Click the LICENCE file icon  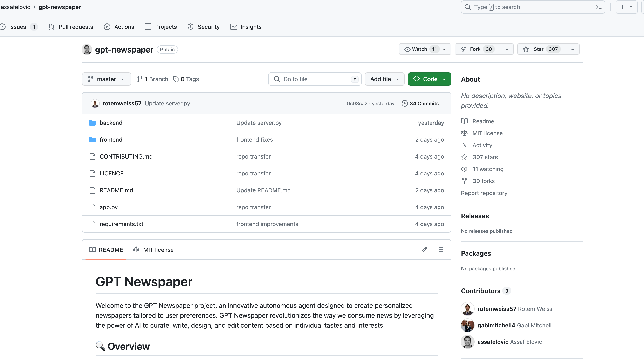pos(92,173)
